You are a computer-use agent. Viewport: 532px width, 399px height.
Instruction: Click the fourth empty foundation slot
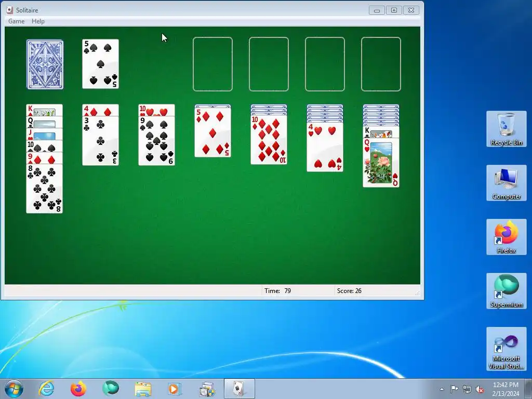coord(381,64)
